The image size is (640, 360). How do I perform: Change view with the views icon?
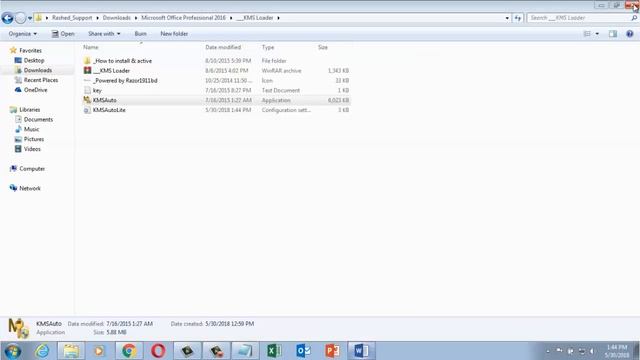coord(587,34)
